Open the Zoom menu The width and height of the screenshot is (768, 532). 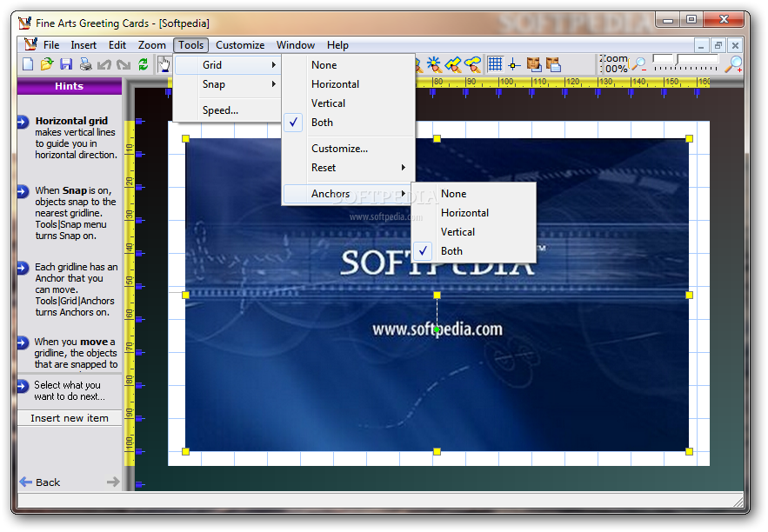coord(152,45)
